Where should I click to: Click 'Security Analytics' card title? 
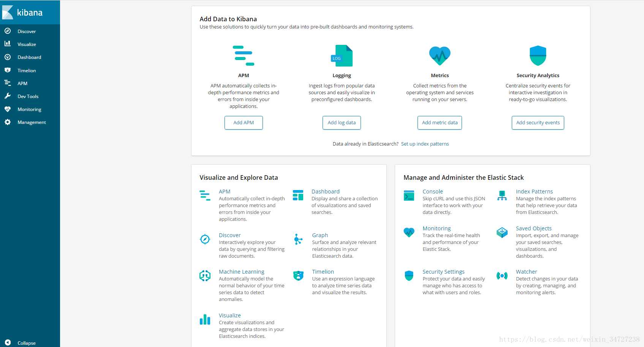(x=538, y=75)
